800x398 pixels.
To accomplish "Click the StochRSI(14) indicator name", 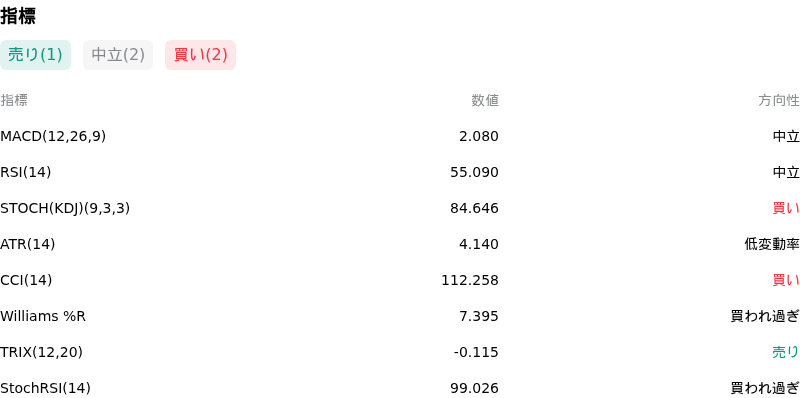I will click(x=45, y=388).
